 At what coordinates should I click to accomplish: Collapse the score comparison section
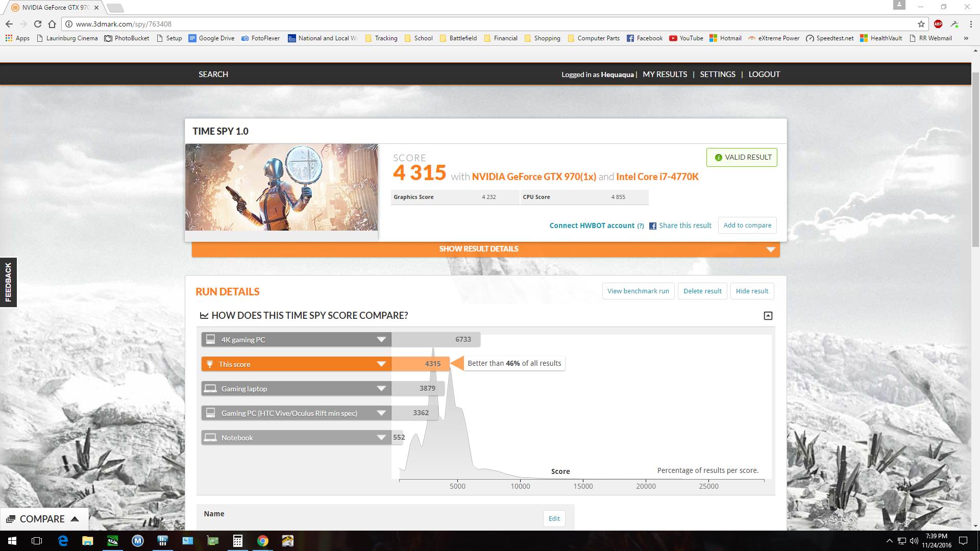(768, 316)
